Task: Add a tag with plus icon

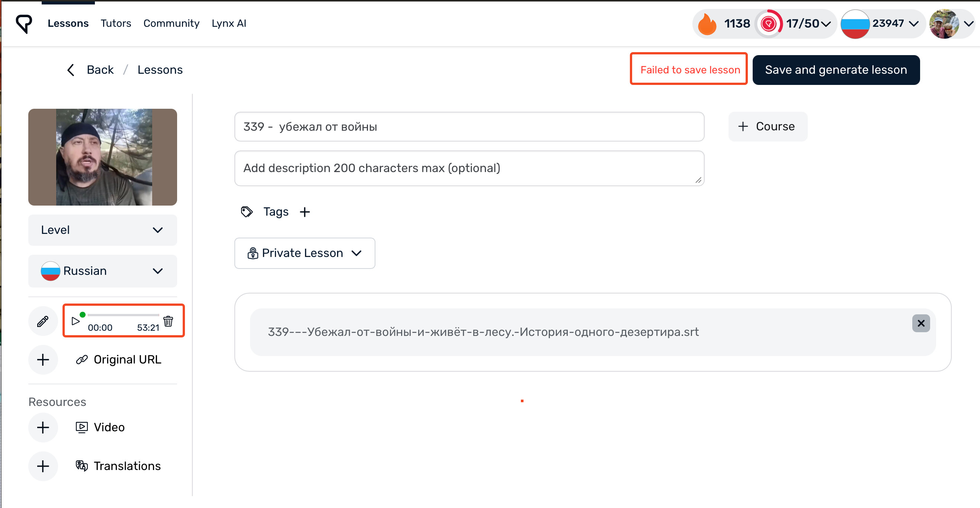Action: (x=305, y=212)
